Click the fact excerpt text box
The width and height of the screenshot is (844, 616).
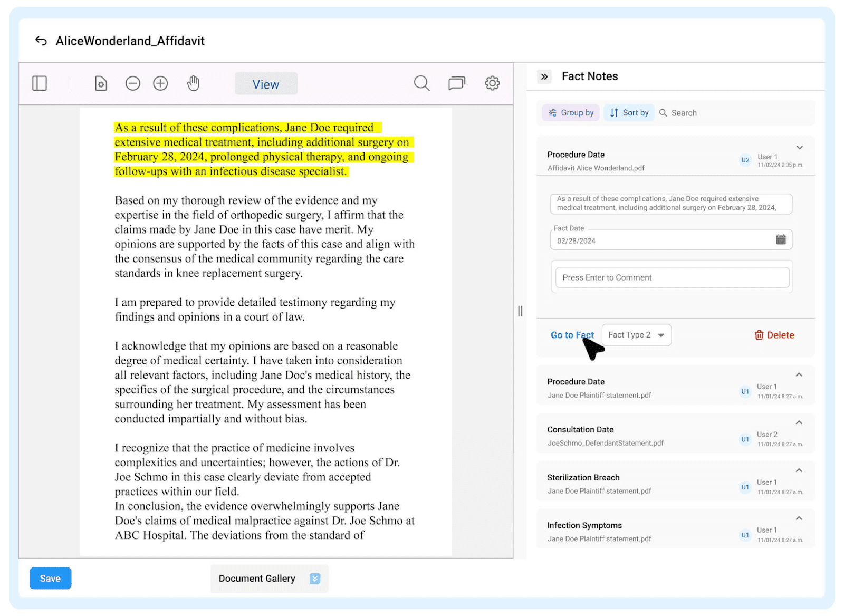(x=671, y=204)
